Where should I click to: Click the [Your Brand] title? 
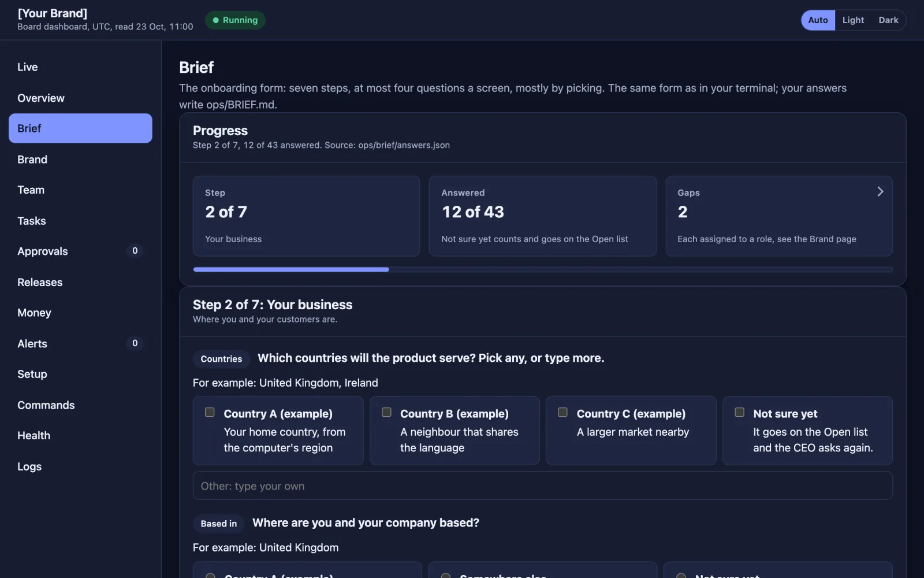(x=53, y=13)
